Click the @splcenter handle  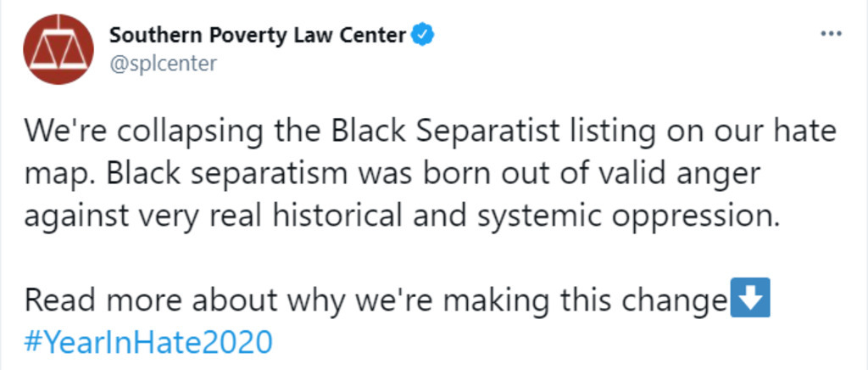163,64
